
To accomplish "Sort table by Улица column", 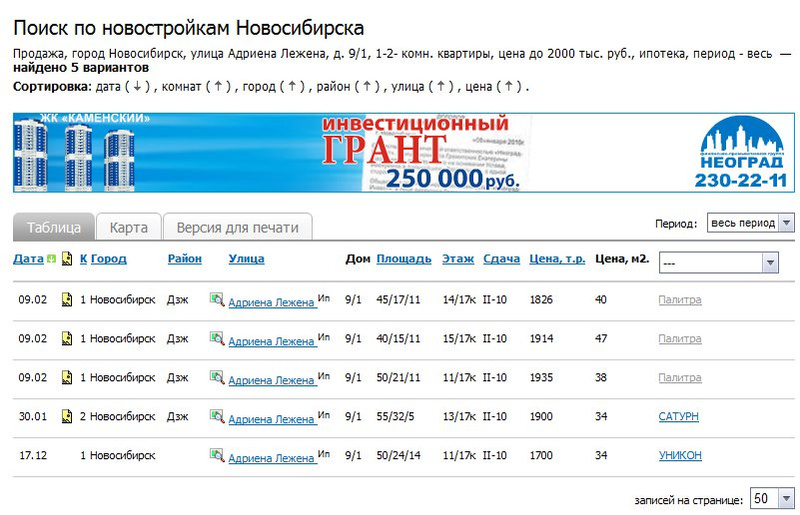I will 246,259.
